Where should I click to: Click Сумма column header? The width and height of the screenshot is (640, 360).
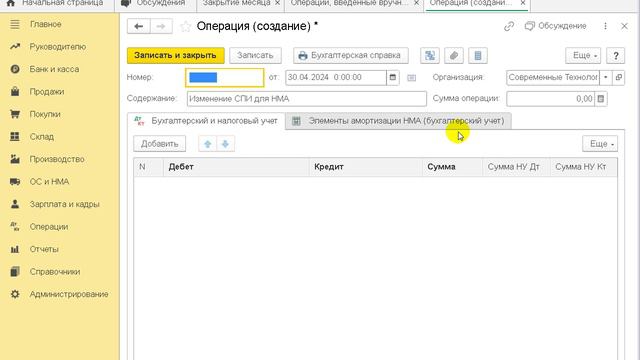point(452,167)
